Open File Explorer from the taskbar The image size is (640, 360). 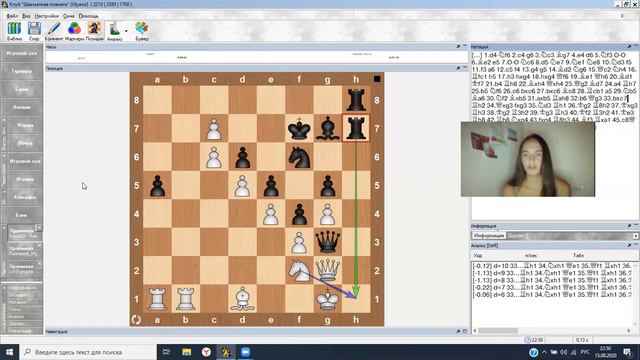187,352
